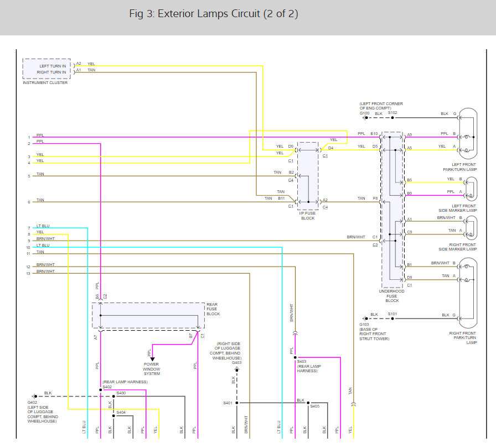Click the G402 ground symbol
This screenshot has width=496, height=448.
pos(34,397)
